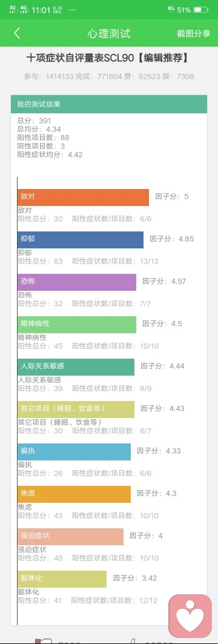
Task: Select the blue 抑郁 bar
Action: (81, 240)
